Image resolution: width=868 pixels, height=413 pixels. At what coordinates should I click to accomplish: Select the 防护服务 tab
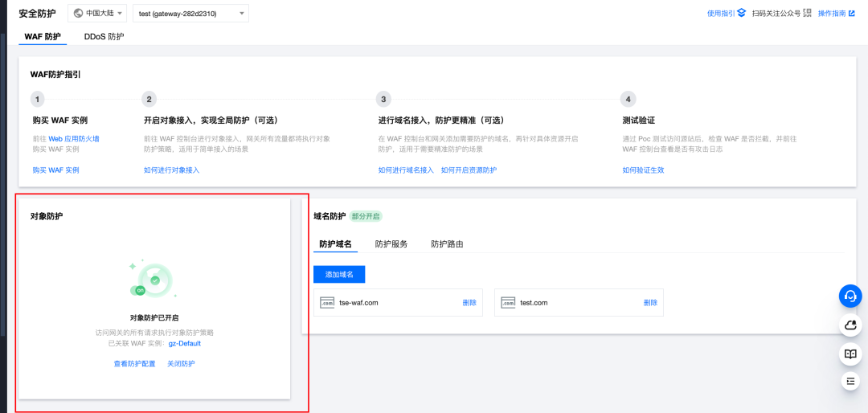coord(391,244)
